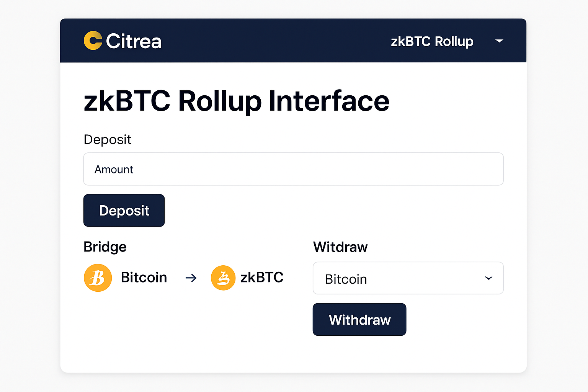Viewport: 588px width, 392px height.
Task: Click the zkBTC glyph inside the orange circle
Action: [x=223, y=278]
